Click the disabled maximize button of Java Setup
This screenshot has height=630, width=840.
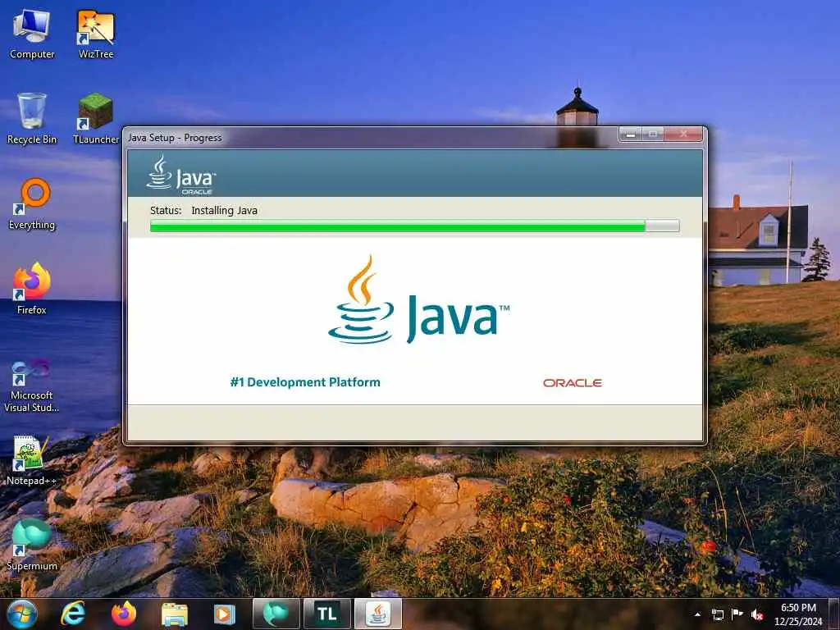pos(653,134)
